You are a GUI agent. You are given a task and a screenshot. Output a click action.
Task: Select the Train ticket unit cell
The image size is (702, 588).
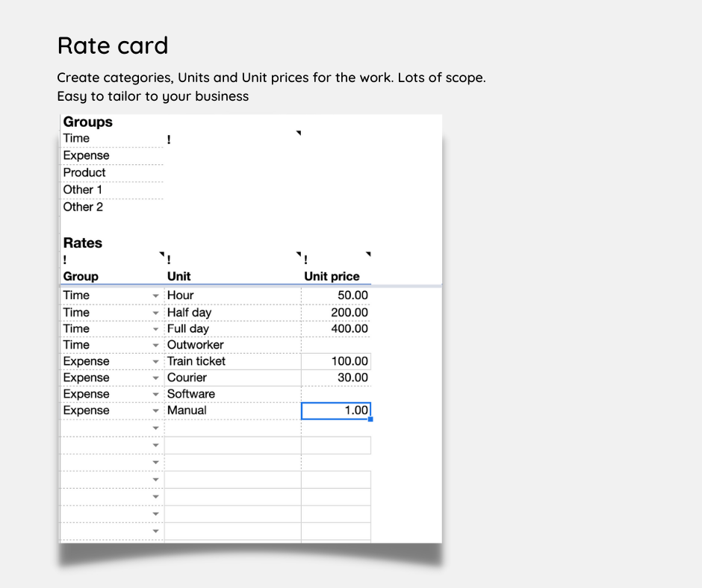point(232,361)
